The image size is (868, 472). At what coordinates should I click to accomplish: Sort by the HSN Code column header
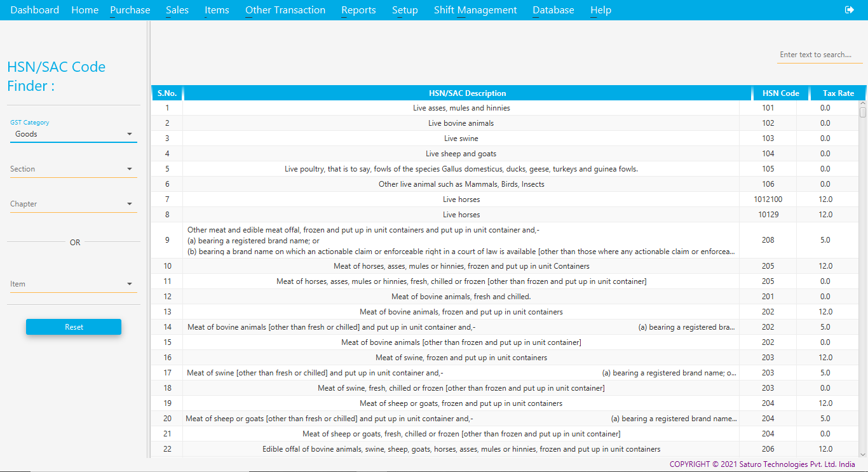780,93
